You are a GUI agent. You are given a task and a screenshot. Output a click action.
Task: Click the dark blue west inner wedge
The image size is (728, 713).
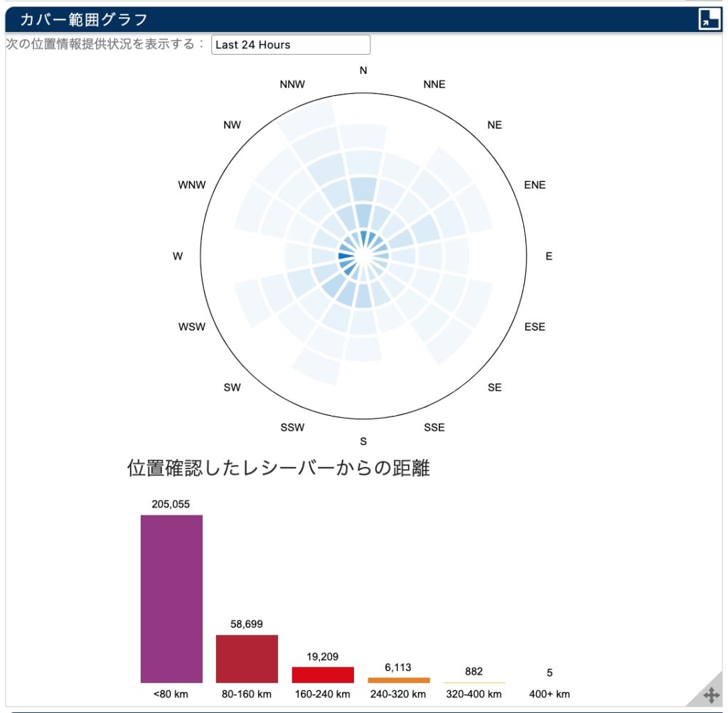coord(346,255)
